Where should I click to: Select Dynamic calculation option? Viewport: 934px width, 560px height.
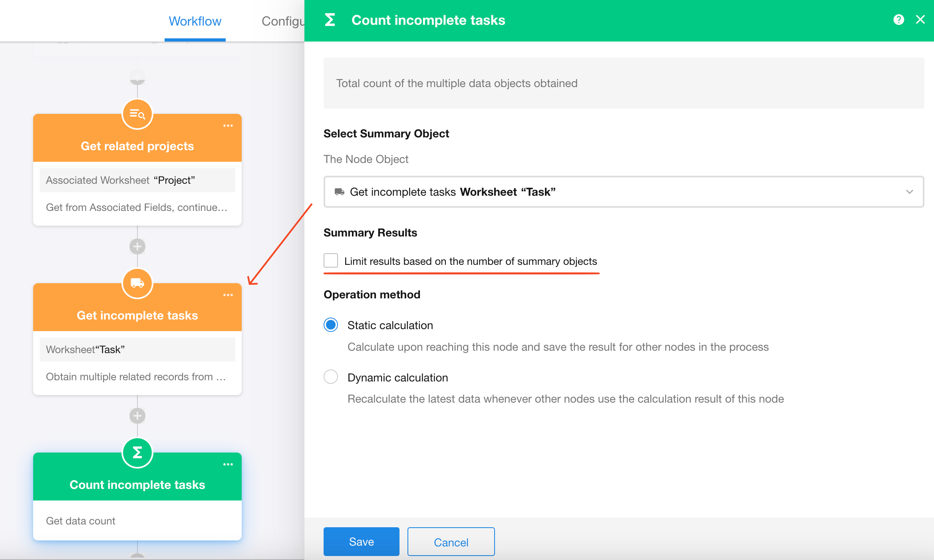pyautogui.click(x=331, y=377)
